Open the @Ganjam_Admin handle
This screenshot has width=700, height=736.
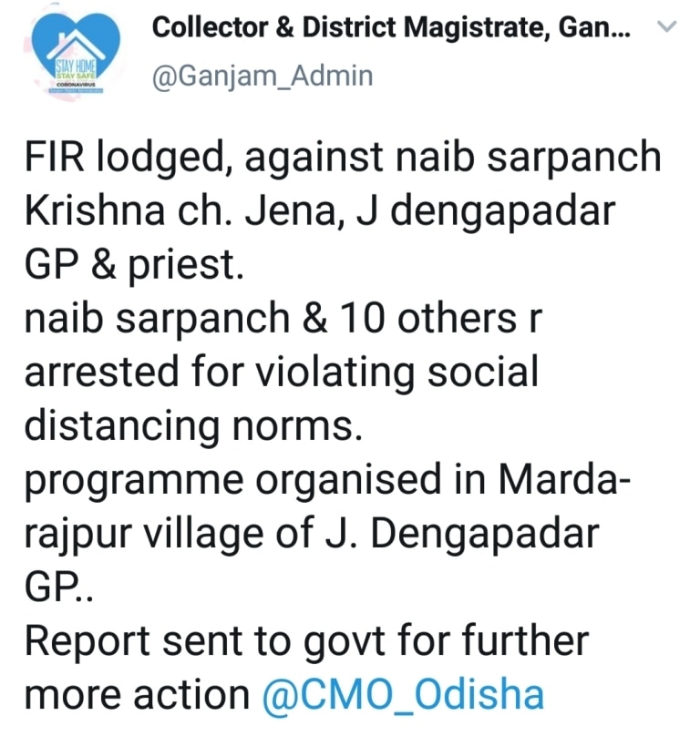point(262,75)
